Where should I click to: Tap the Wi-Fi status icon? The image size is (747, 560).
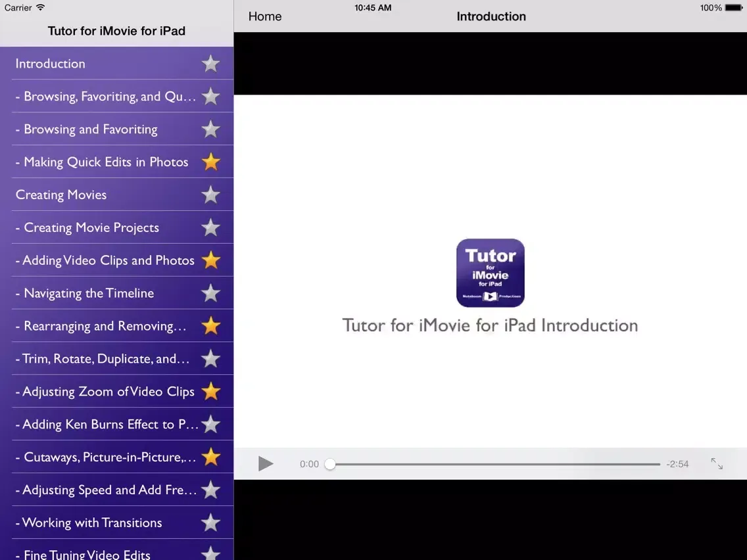[x=41, y=8]
